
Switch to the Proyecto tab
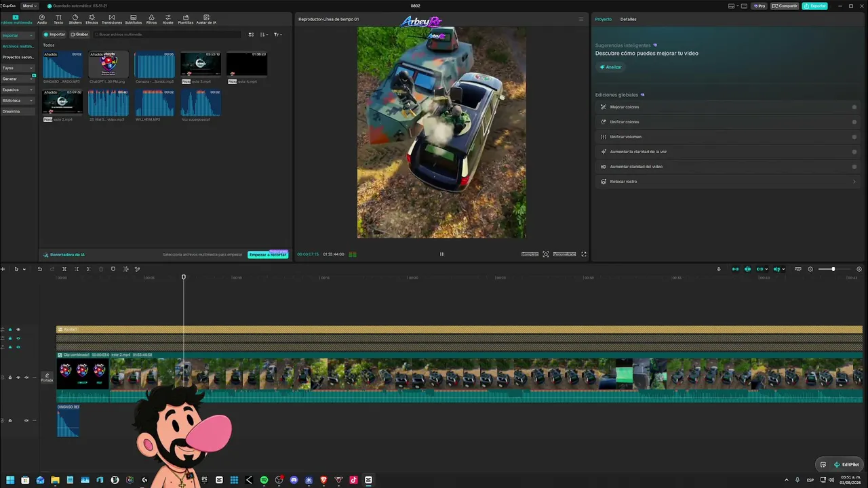coord(603,19)
